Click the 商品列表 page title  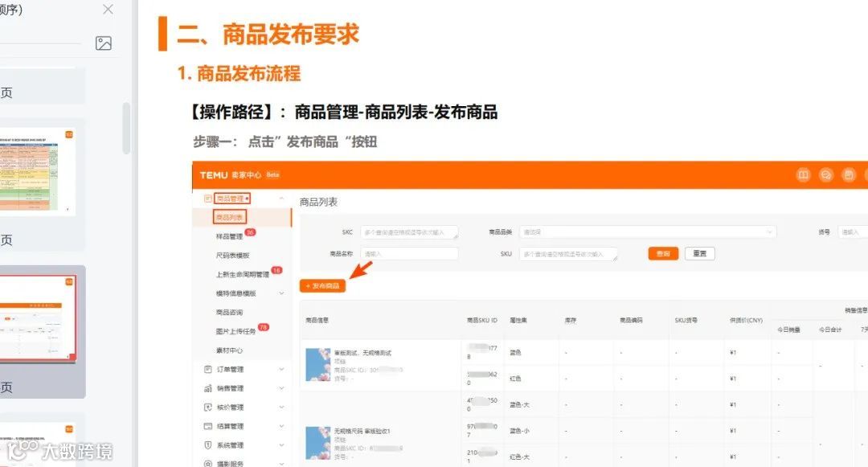pyautogui.click(x=318, y=202)
